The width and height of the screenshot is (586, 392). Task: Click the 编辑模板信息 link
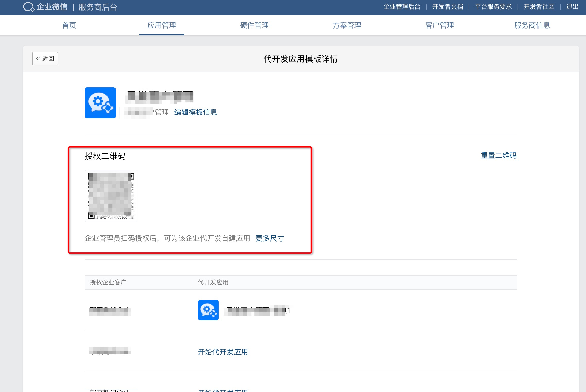point(196,112)
